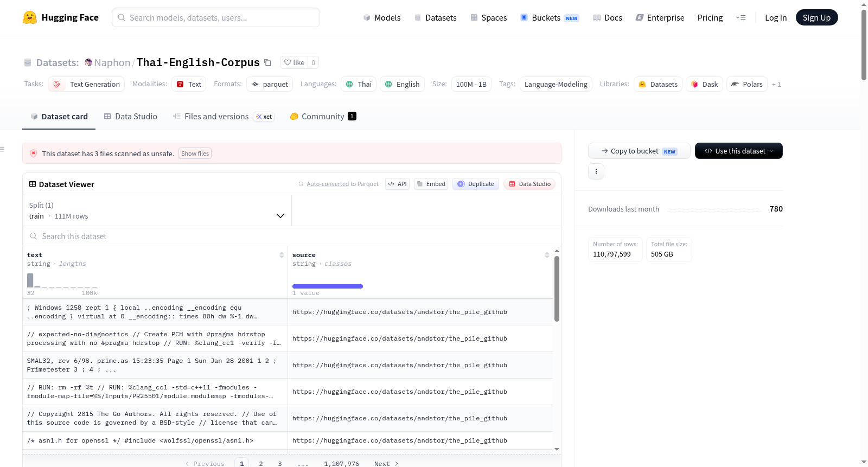The width and height of the screenshot is (868, 467).
Task: Click the Naphon user avatar
Action: [x=88, y=62]
